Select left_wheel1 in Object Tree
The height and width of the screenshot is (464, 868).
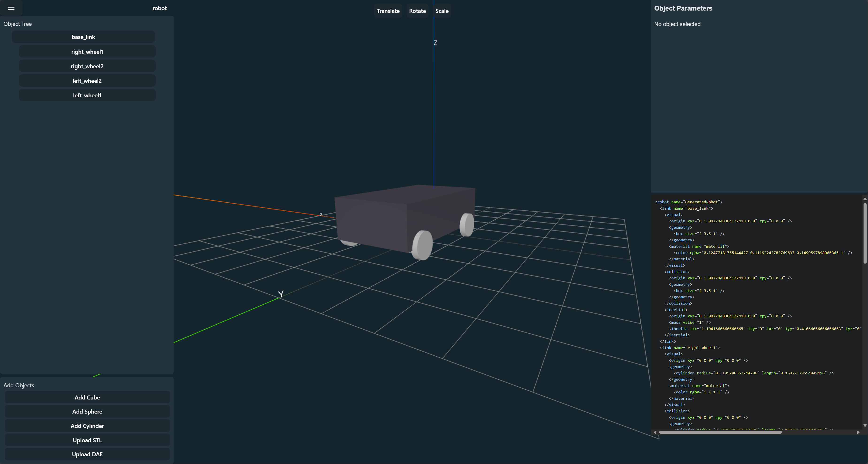tap(87, 95)
